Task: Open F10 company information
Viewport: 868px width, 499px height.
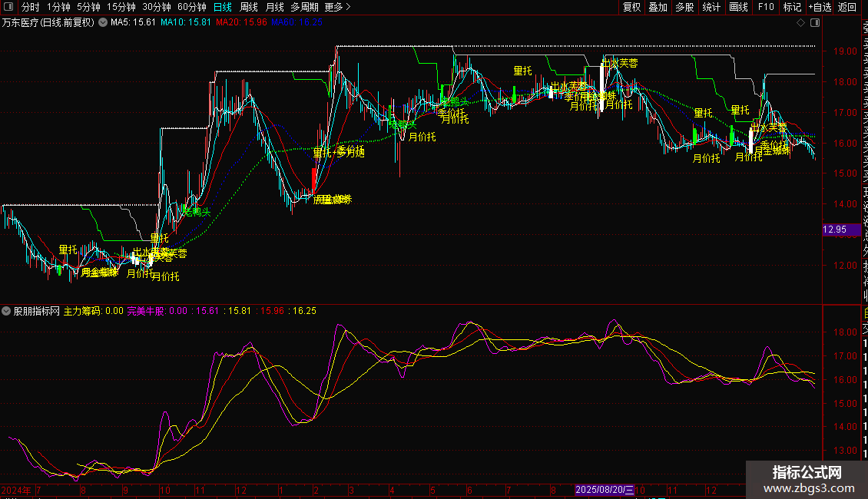Action: [x=766, y=7]
